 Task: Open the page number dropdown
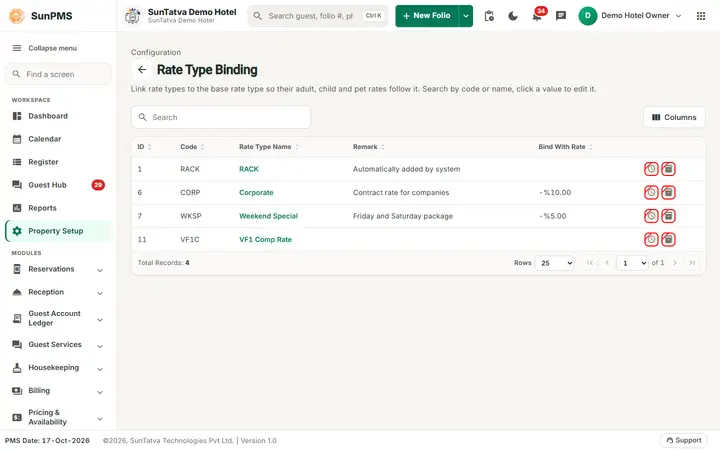(x=632, y=263)
